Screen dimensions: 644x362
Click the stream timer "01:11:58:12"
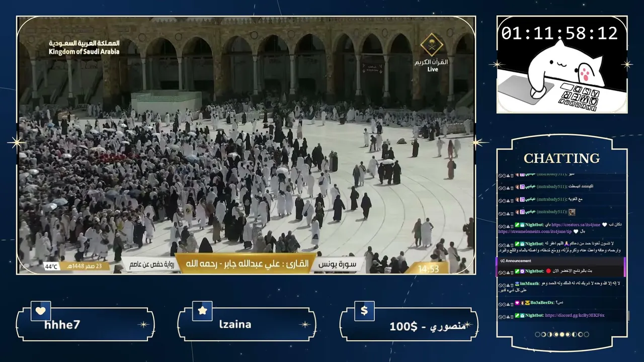click(x=559, y=33)
